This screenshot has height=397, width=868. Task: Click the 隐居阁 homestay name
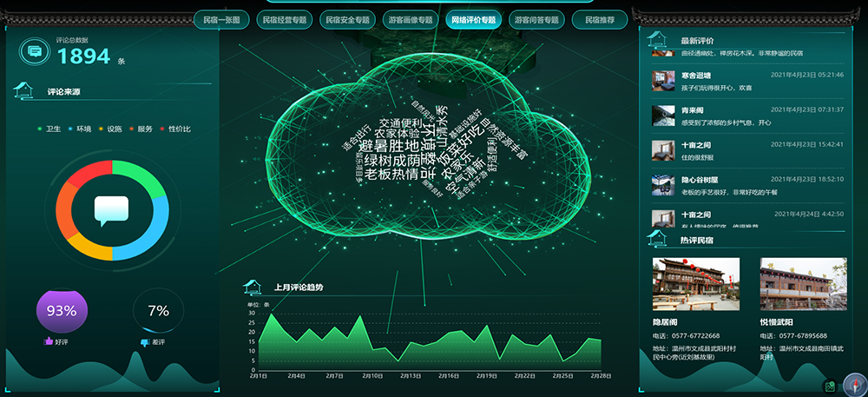pyautogui.click(x=665, y=321)
